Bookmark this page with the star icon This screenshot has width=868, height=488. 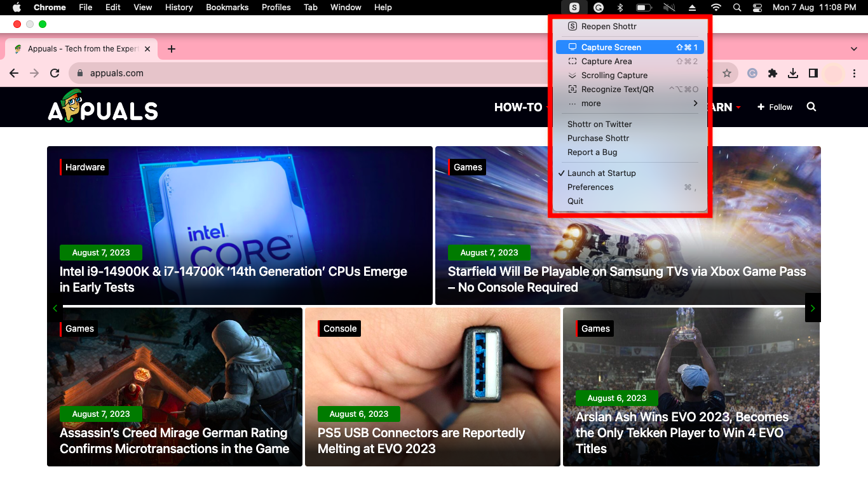[x=727, y=73]
